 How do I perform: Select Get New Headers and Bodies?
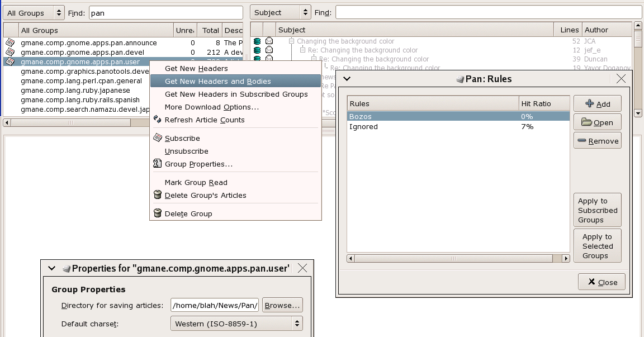click(235, 81)
